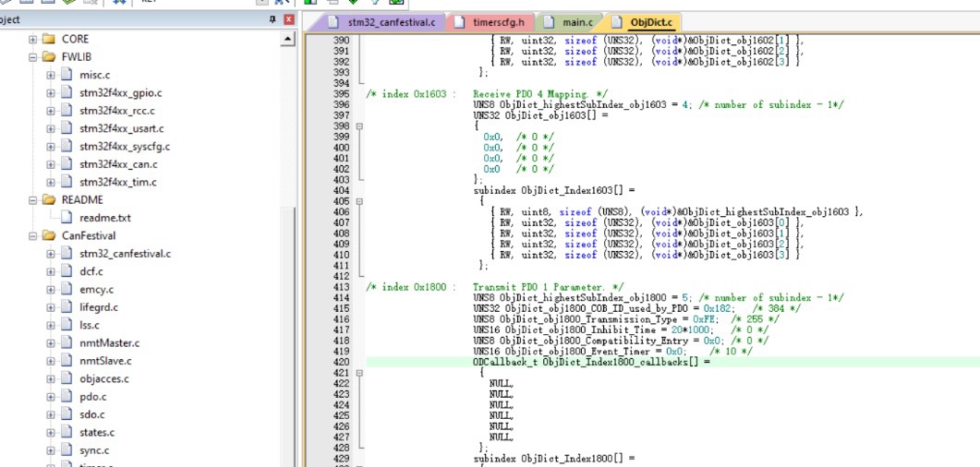The height and width of the screenshot is (467, 980).
Task: Collapse the code block at line 421
Action: 359,373
